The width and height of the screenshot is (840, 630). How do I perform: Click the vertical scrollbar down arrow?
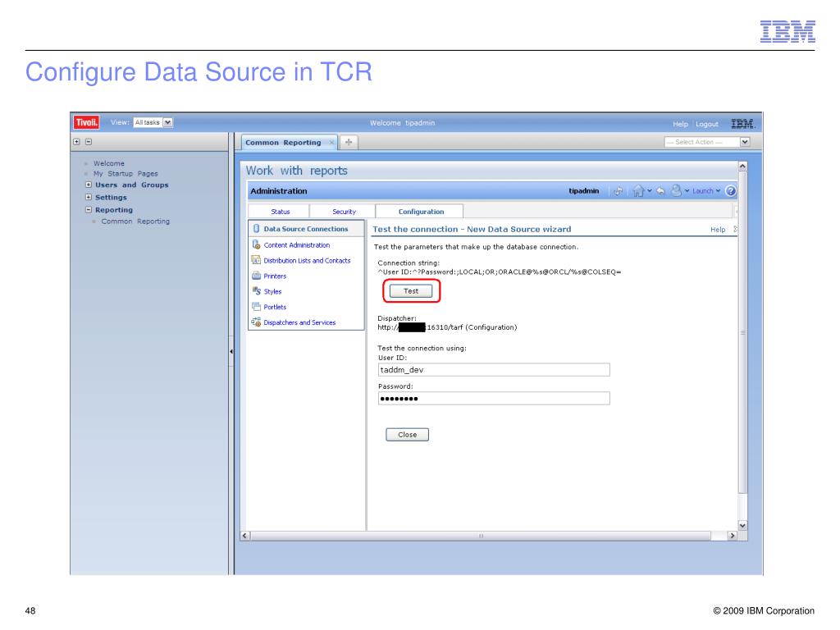(x=742, y=526)
